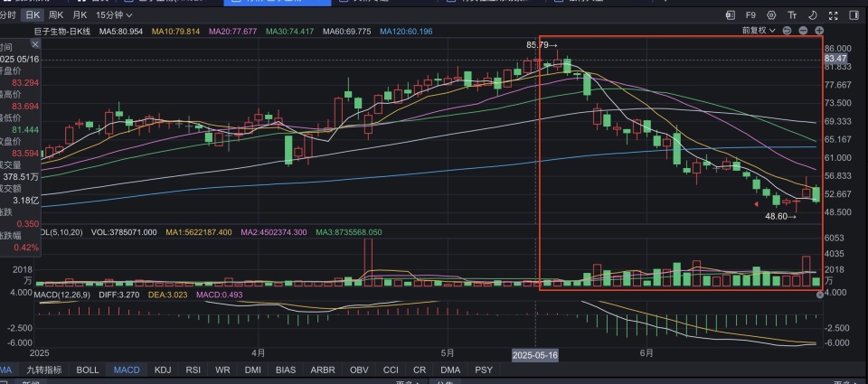
Task: Zoom in chart with the plus circle icon
Action: click(819, 31)
